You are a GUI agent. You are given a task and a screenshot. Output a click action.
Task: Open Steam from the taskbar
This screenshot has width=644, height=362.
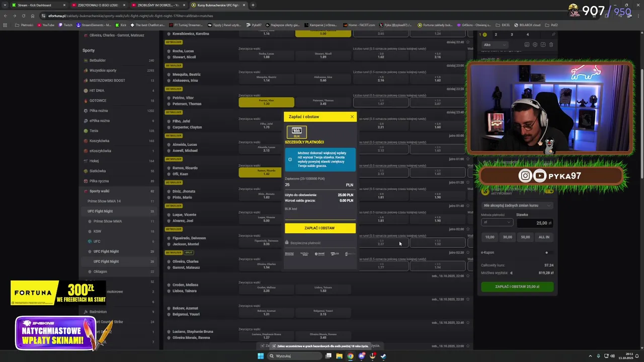[383, 356]
